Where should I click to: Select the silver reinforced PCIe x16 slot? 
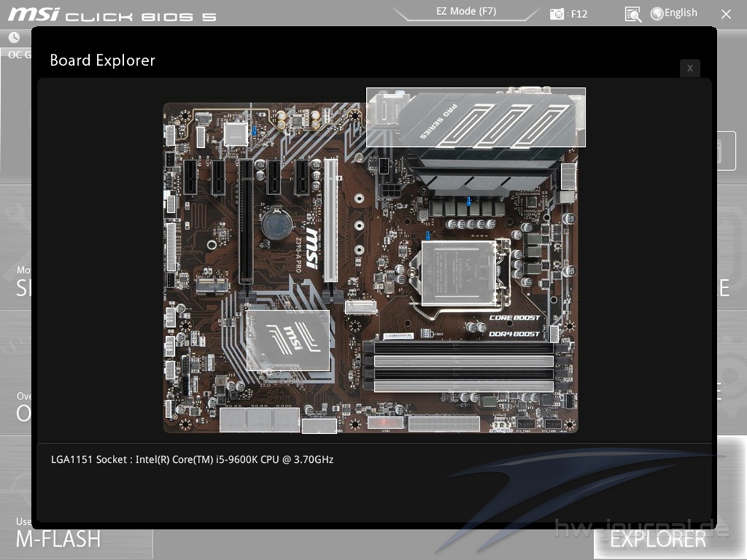point(331,220)
